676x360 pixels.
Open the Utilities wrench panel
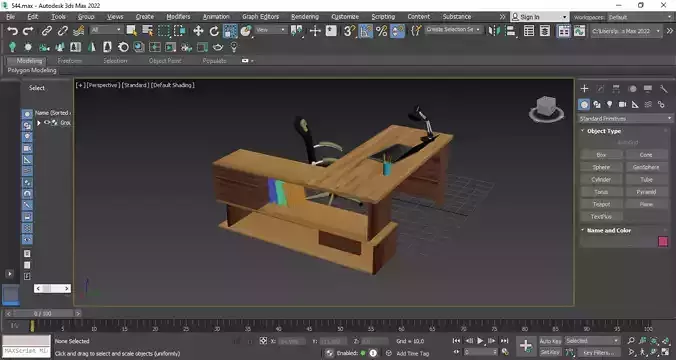click(x=663, y=88)
